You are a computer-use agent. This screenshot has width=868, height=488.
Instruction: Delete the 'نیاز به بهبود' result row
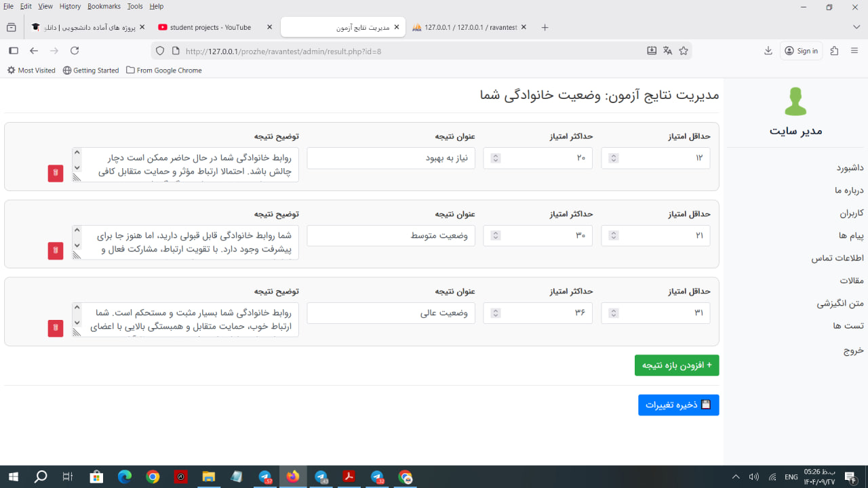56,174
